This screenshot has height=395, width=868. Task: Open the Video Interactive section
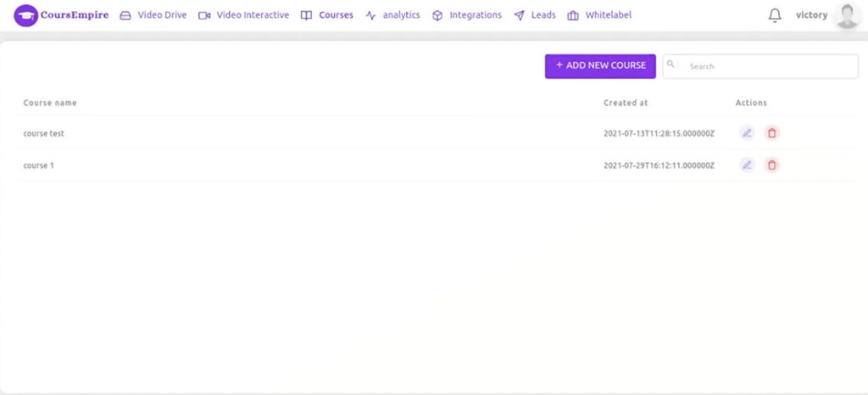click(253, 15)
